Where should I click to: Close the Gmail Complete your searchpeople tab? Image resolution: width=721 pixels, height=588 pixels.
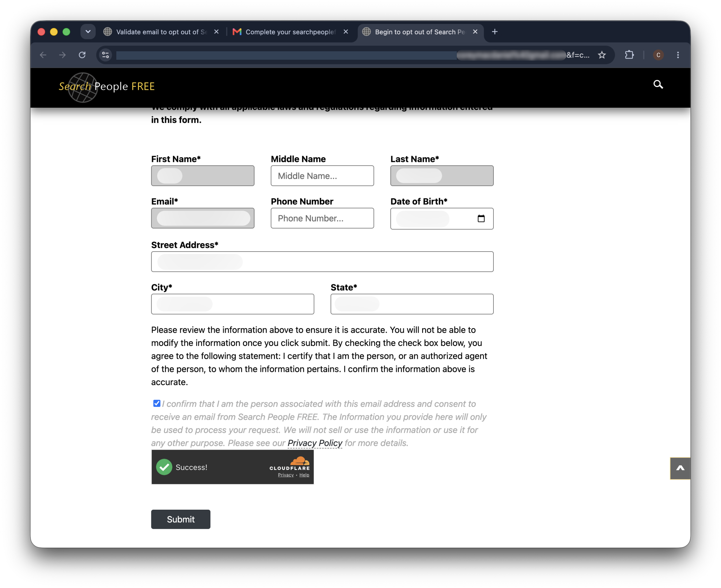[346, 32]
